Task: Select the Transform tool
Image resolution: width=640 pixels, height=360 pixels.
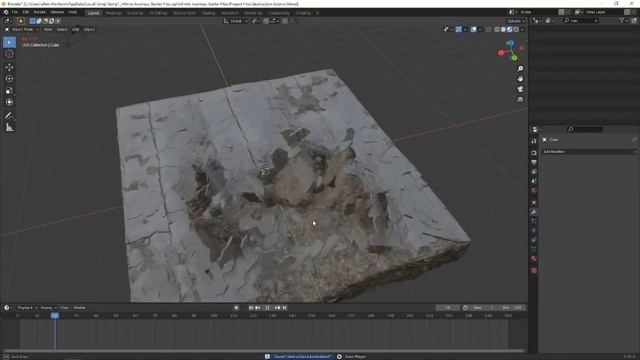Action: click(9, 102)
